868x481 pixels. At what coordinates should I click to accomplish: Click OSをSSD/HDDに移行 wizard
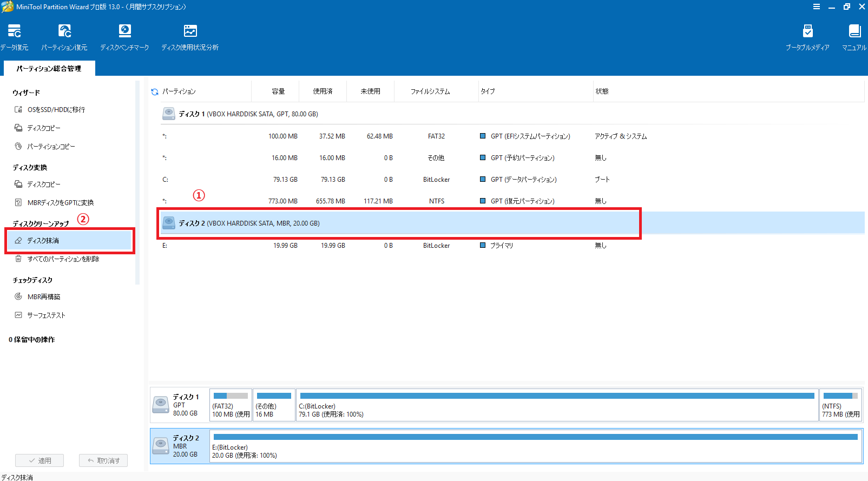coord(56,110)
